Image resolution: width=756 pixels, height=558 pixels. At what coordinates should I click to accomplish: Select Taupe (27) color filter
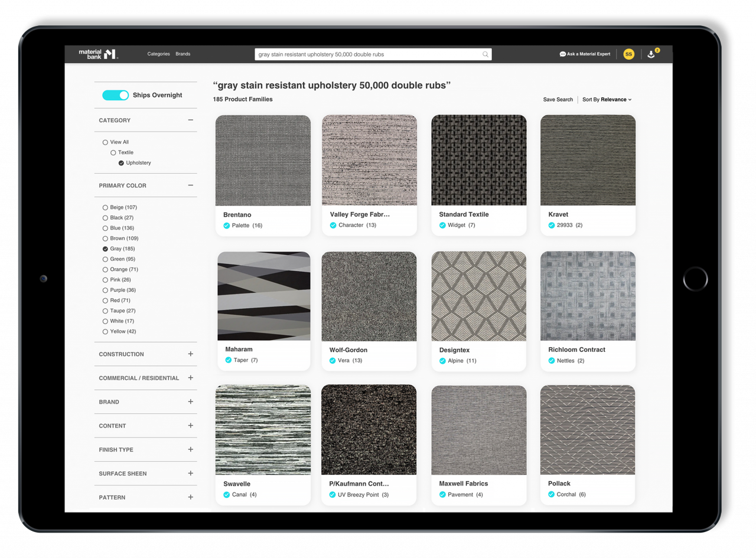point(106,311)
